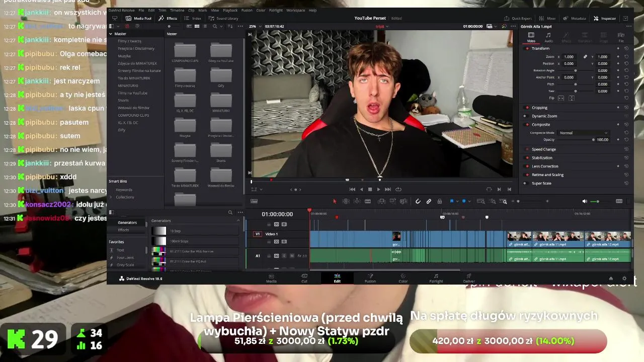
Task: Add a blue flag to the clip
Action: point(452,201)
